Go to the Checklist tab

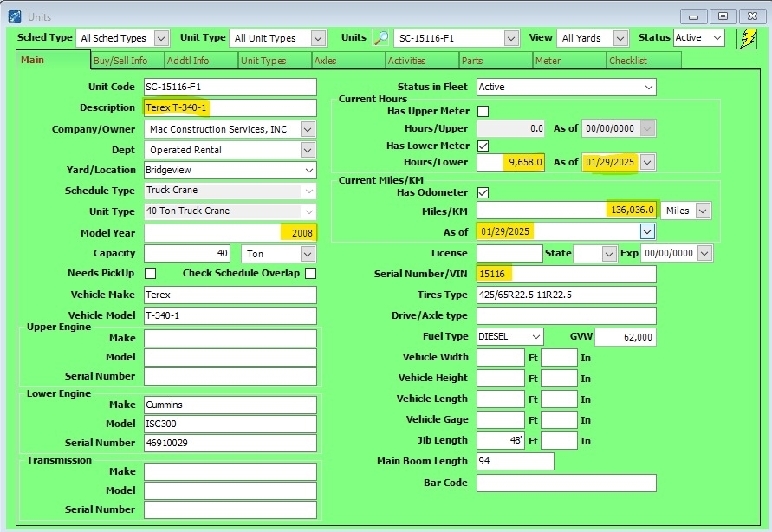tap(642, 61)
